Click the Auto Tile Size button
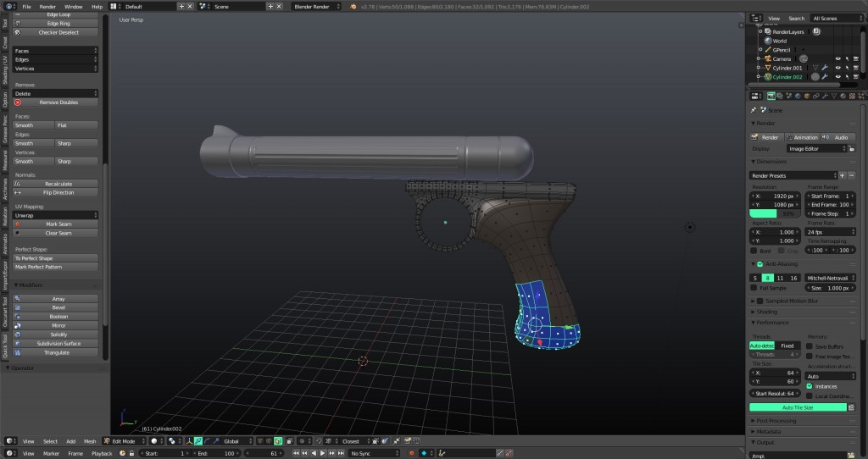This screenshot has width=868, height=459. (x=797, y=407)
